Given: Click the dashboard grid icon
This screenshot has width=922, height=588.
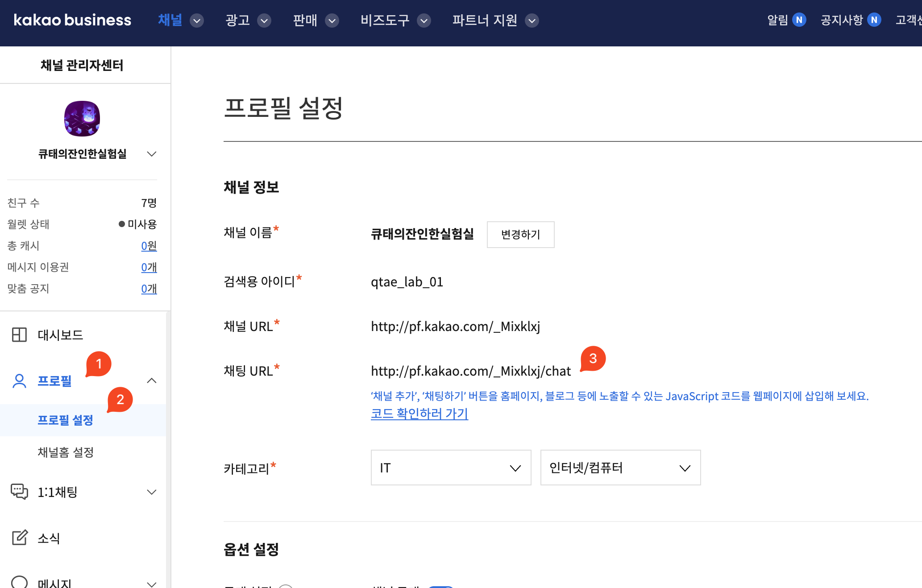Looking at the screenshot, I should 19,335.
